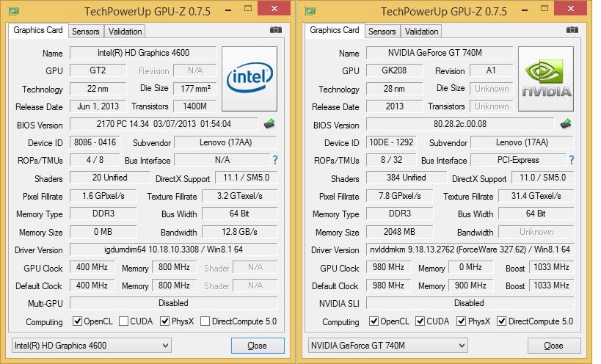Click the Revision value A1

coord(492,70)
